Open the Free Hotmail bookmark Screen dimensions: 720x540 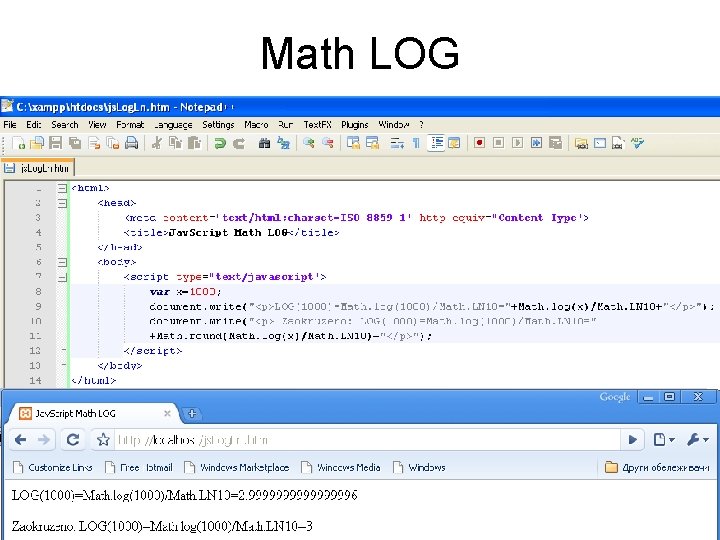(139, 467)
